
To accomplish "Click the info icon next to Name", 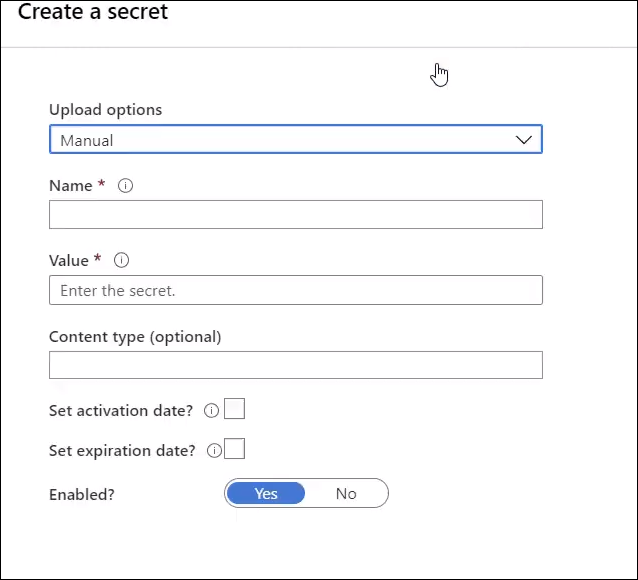I will click(x=125, y=186).
